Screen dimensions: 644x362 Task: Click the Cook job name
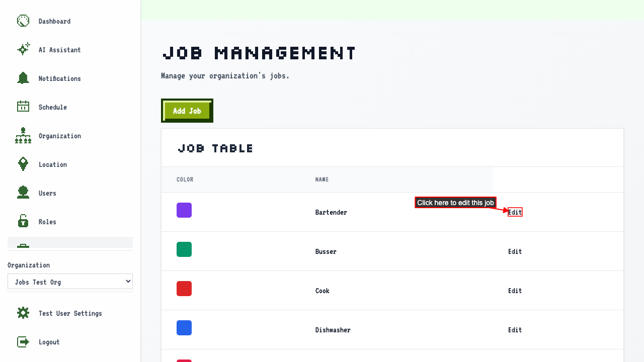[323, 291]
